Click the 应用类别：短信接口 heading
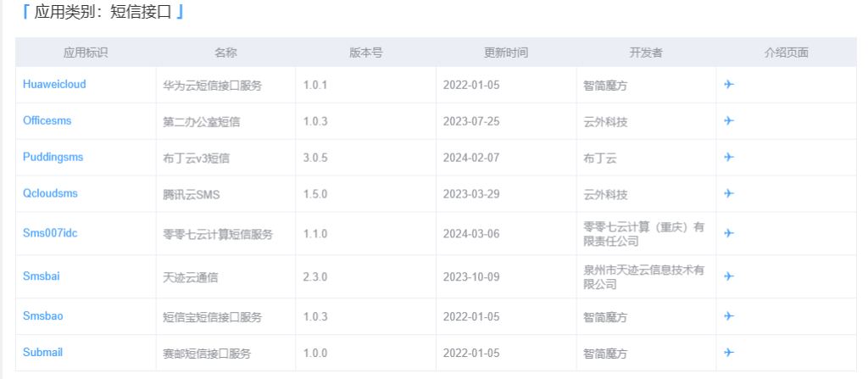 pyautogui.click(x=103, y=12)
